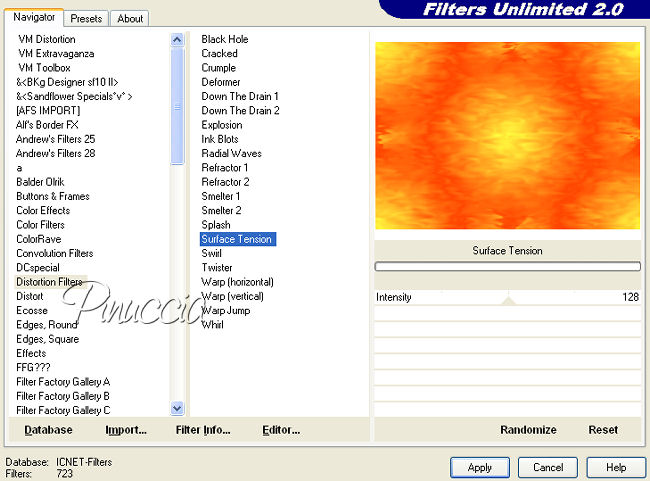The width and height of the screenshot is (650, 481).
Task: Select Convolution Filters category
Action: (x=55, y=253)
